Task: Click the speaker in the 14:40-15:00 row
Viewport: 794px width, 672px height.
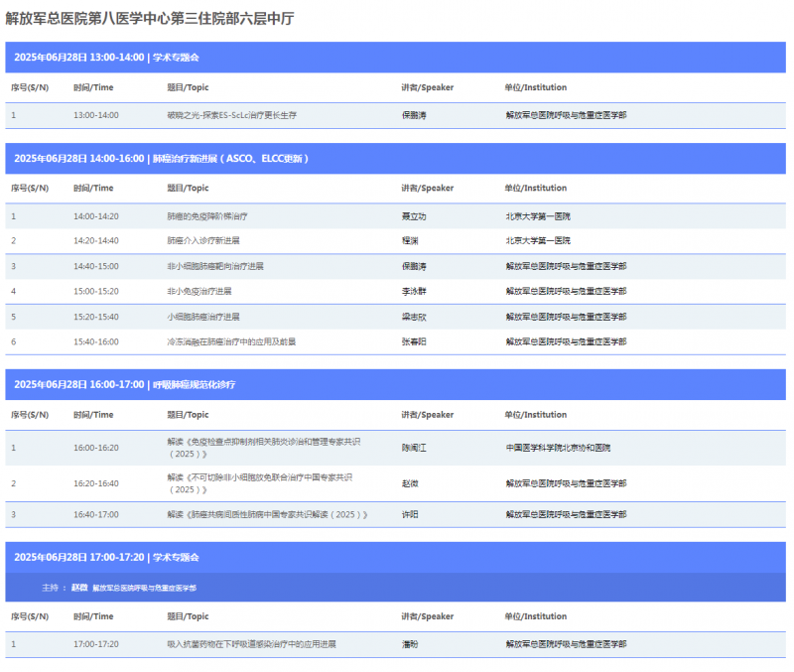Action: 414,266
